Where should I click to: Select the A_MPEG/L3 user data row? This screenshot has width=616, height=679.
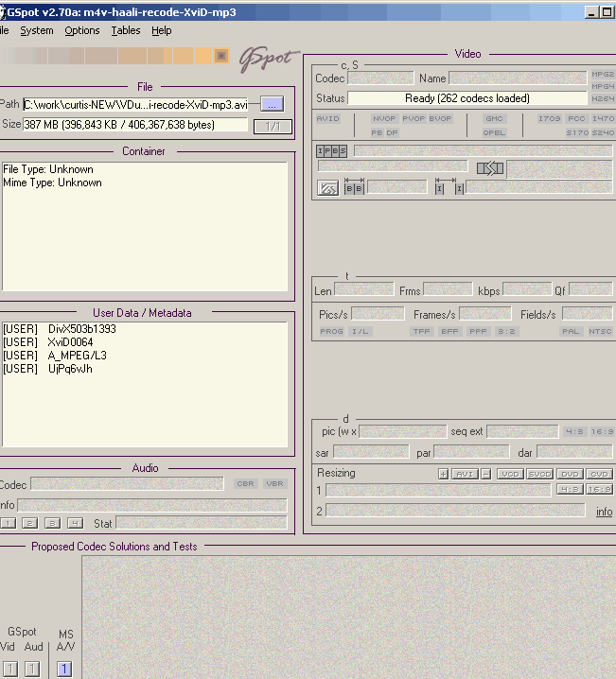coord(55,356)
